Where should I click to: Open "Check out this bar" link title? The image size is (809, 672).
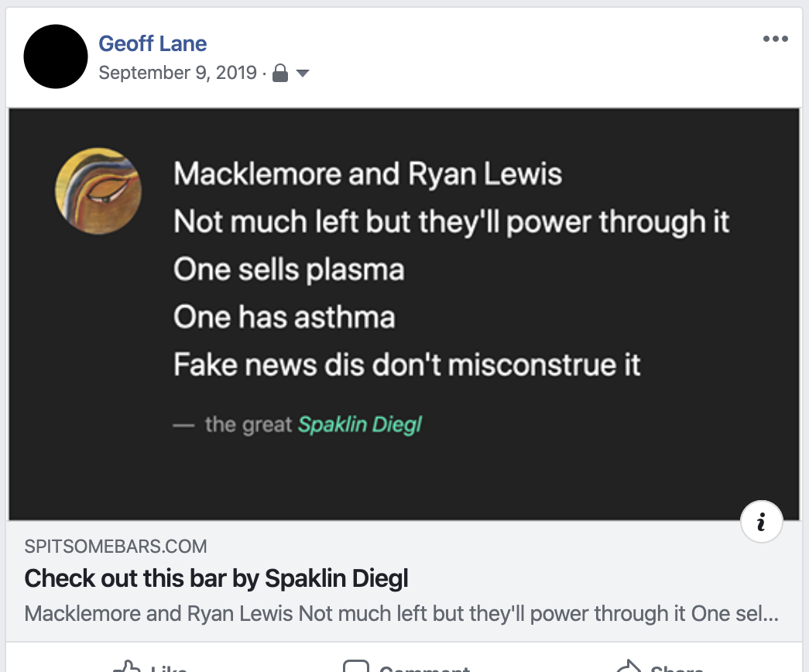(216, 578)
